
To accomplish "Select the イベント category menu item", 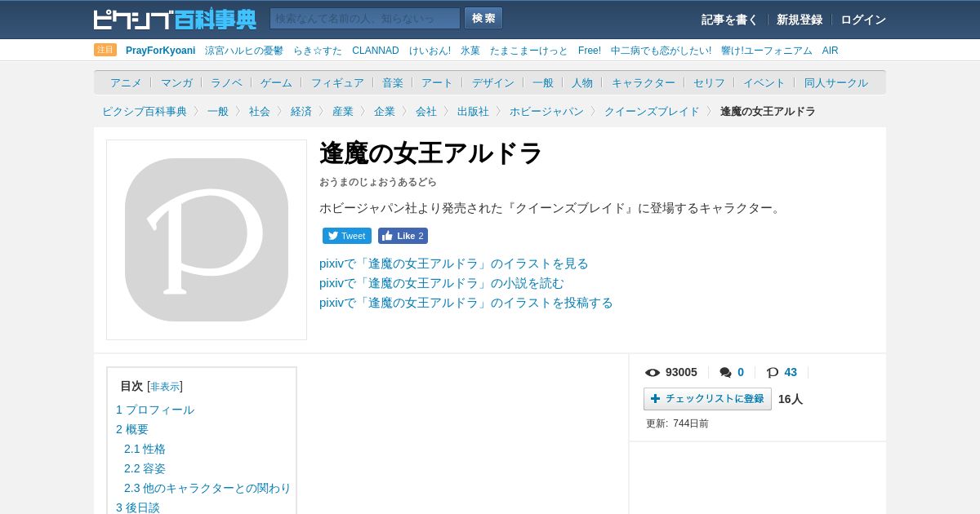I will pyautogui.click(x=764, y=82).
